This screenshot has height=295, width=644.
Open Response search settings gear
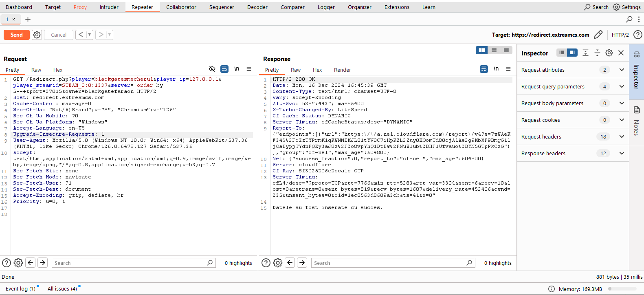point(278,263)
